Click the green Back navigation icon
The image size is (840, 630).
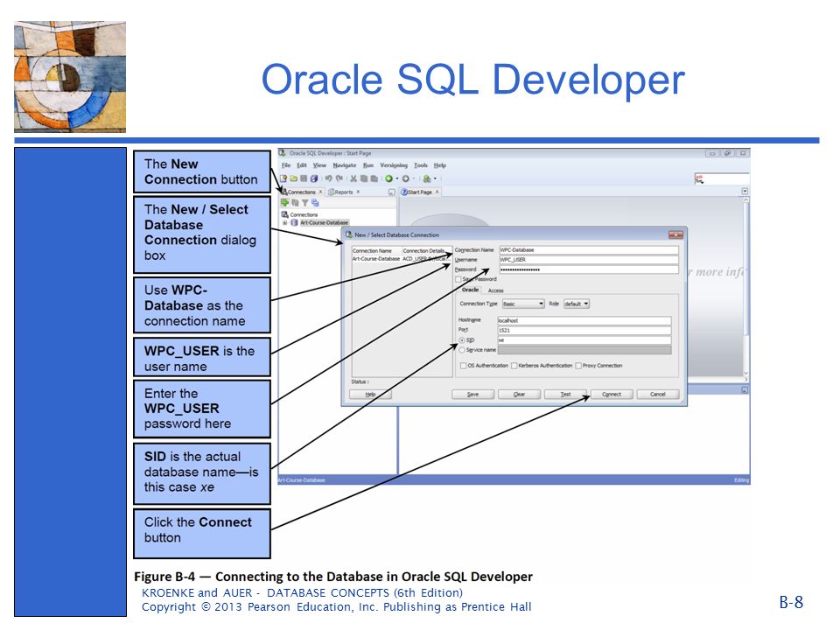pos(388,178)
